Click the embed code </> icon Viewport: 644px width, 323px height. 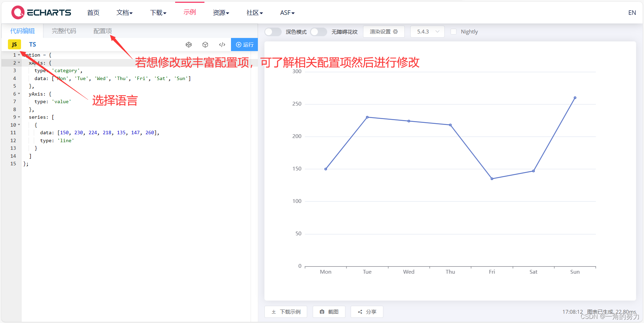[x=222, y=45]
